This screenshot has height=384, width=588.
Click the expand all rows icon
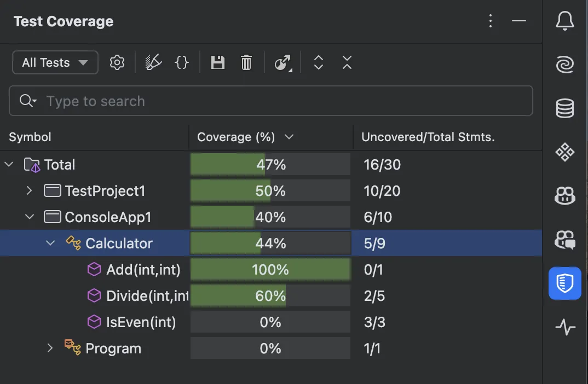(x=319, y=62)
